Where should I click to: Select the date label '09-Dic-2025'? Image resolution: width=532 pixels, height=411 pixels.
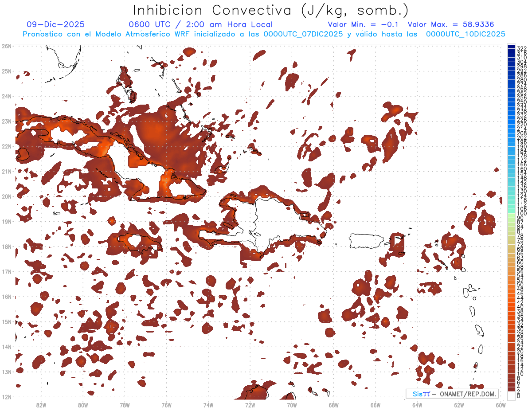click(55, 25)
